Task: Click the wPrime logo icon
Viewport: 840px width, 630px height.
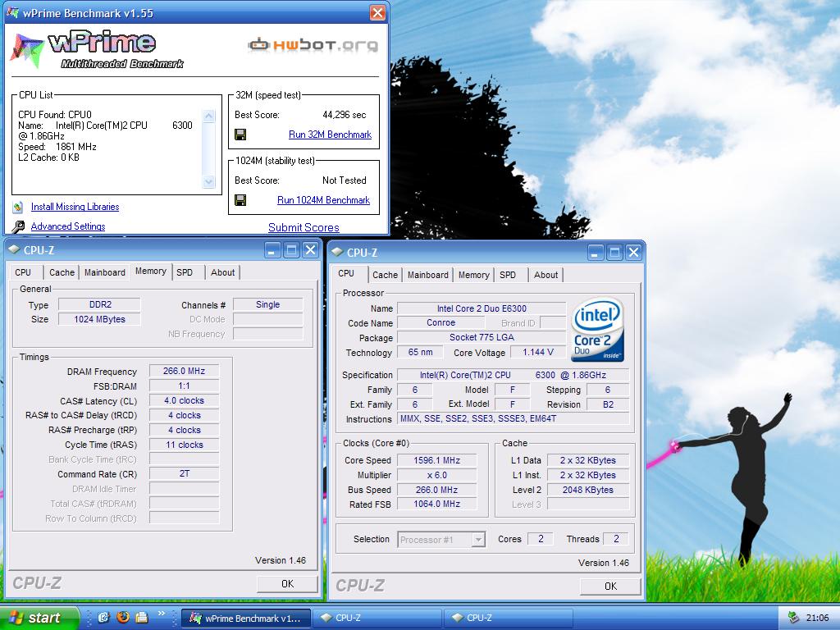Action: [x=26, y=51]
